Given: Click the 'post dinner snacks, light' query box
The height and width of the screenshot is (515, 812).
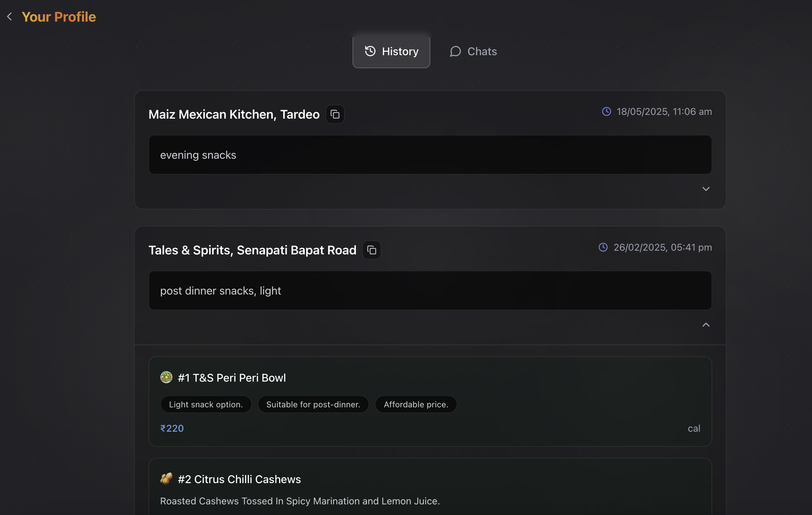Looking at the screenshot, I should pos(430,291).
